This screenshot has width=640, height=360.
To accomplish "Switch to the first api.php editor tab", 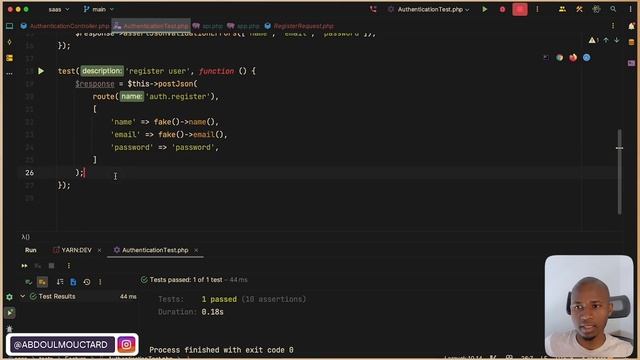I will (208, 26).
